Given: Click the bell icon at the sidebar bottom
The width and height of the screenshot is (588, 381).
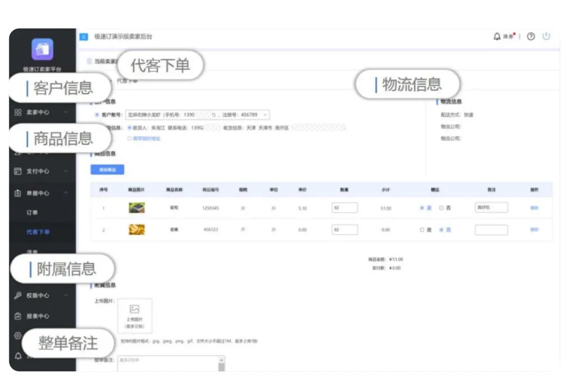Looking at the screenshot, I should [18, 356].
